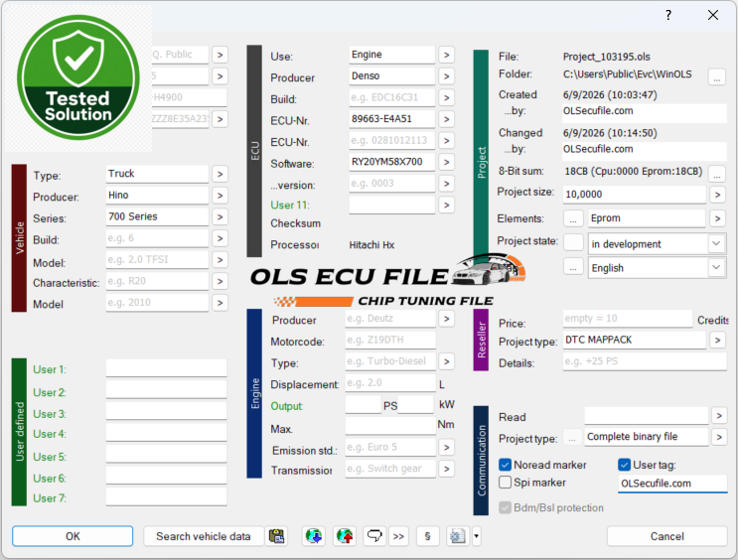This screenshot has height=560, width=738.
Task: Click the Output kW input field
Action: coord(415,404)
